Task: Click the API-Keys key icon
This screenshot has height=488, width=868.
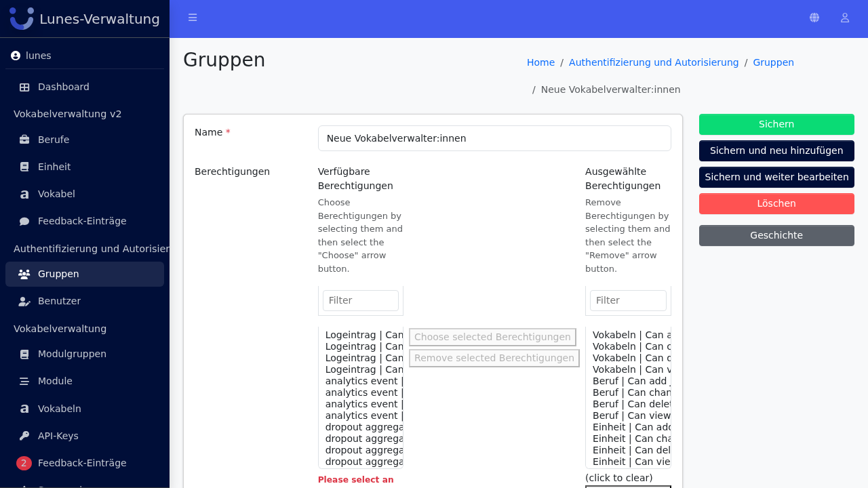Action: click(x=24, y=436)
